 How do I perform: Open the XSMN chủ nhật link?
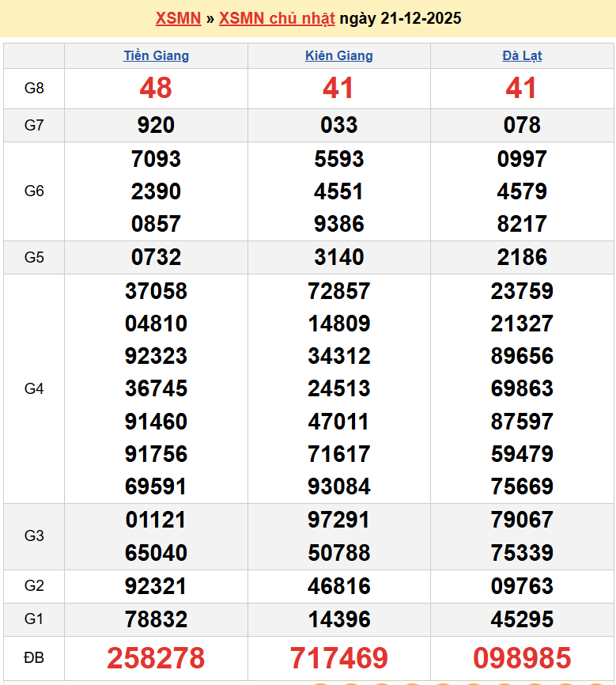pos(277,18)
